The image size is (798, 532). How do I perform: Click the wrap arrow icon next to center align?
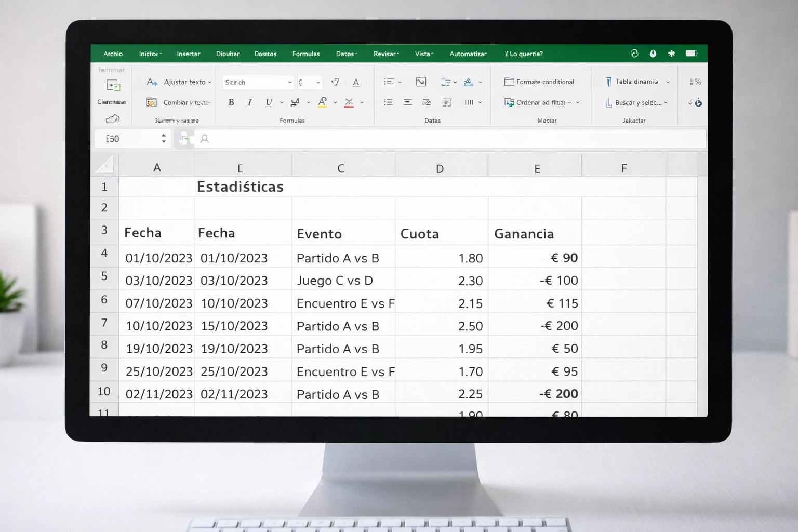point(427,102)
